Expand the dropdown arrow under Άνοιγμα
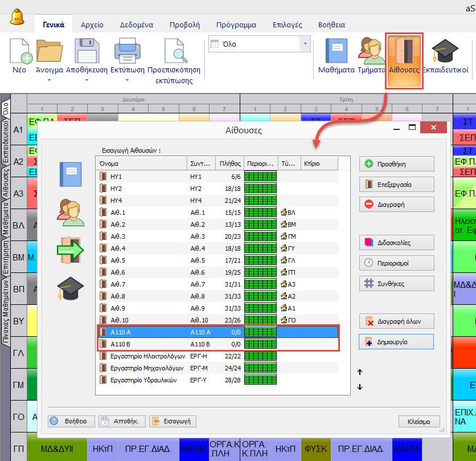The image size is (476, 461). [x=49, y=80]
